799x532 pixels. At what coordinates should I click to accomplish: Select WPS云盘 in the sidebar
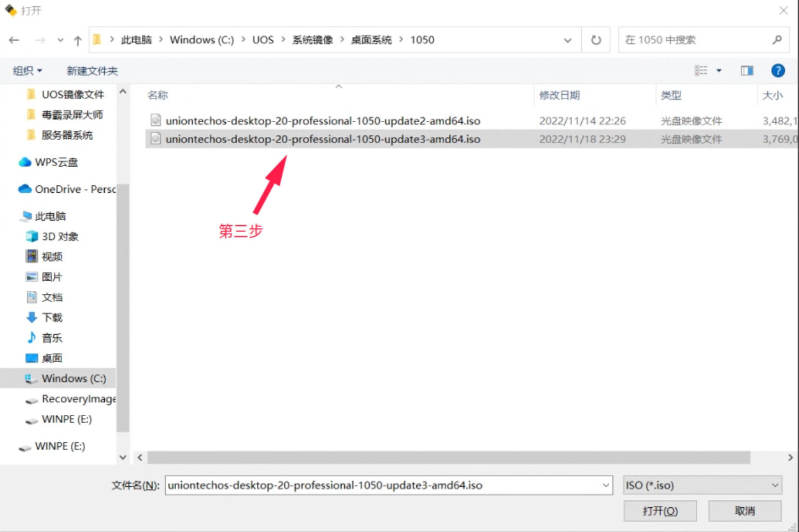click(x=56, y=162)
